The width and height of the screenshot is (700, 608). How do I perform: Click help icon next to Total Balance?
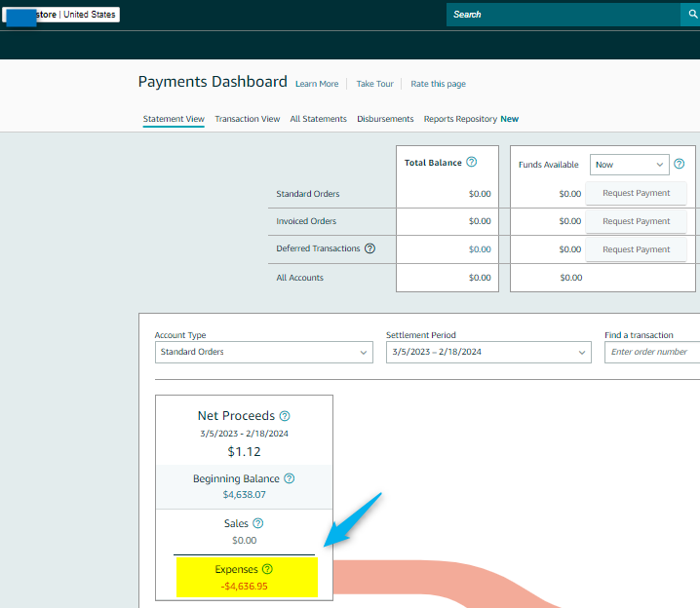[472, 162]
